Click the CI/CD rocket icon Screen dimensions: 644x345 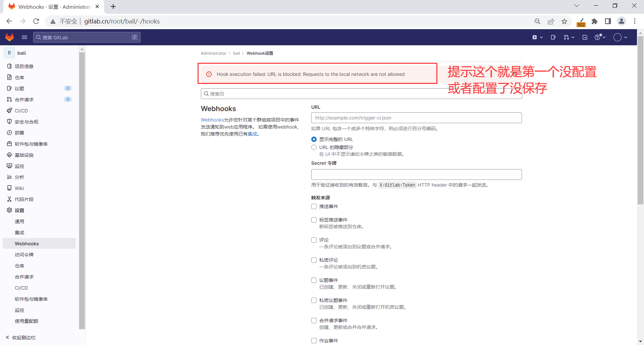9,110
